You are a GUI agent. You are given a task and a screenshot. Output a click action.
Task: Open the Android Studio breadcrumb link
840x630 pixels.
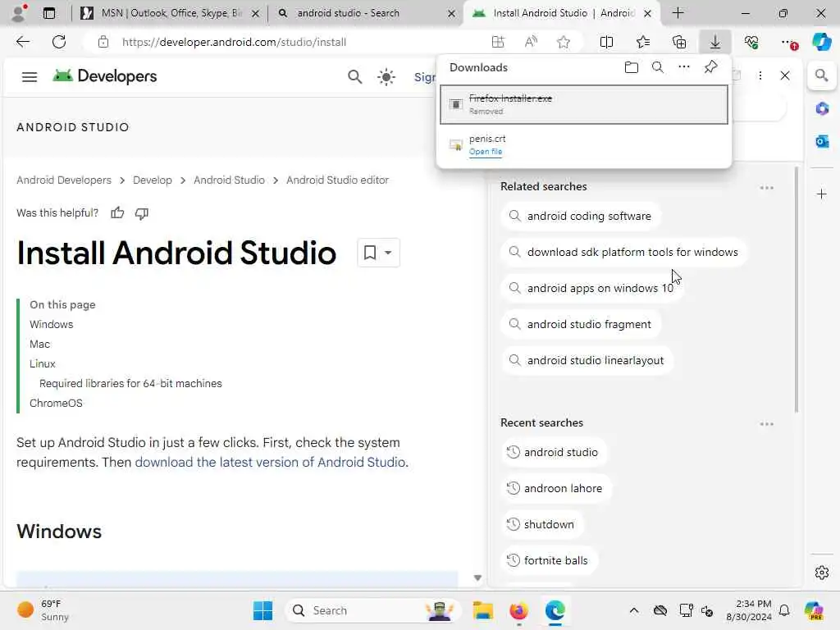tap(230, 180)
